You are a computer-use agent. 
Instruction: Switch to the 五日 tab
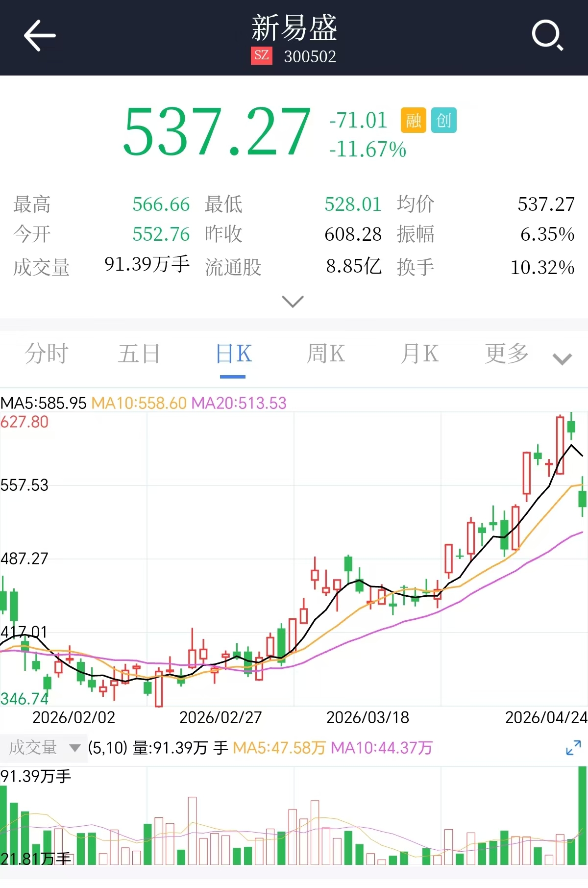coord(139,354)
